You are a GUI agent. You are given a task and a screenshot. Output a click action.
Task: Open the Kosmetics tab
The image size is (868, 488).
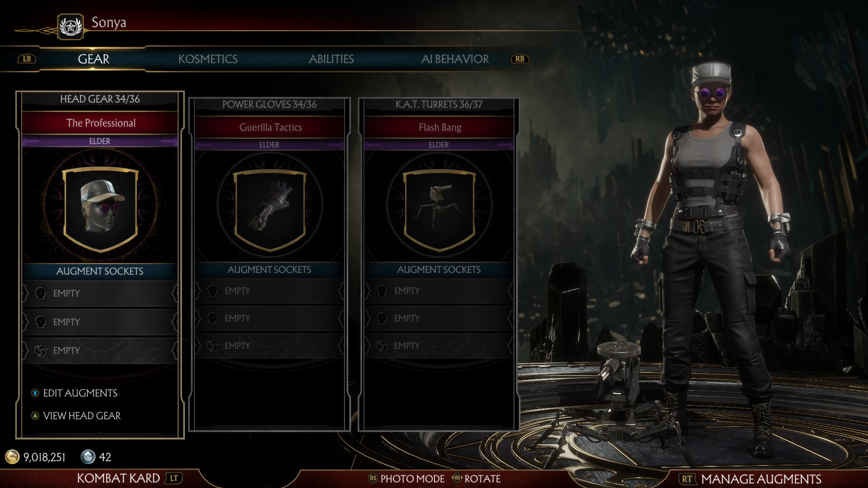tap(208, 59)
